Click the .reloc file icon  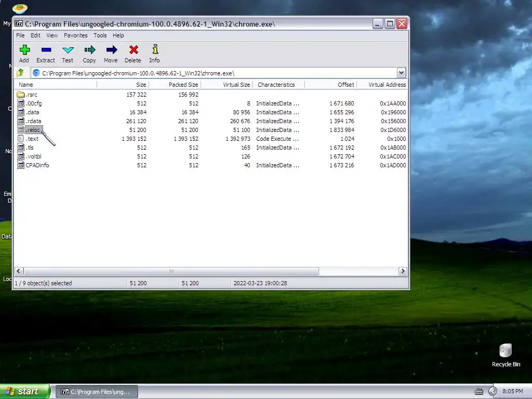point(21,129)
